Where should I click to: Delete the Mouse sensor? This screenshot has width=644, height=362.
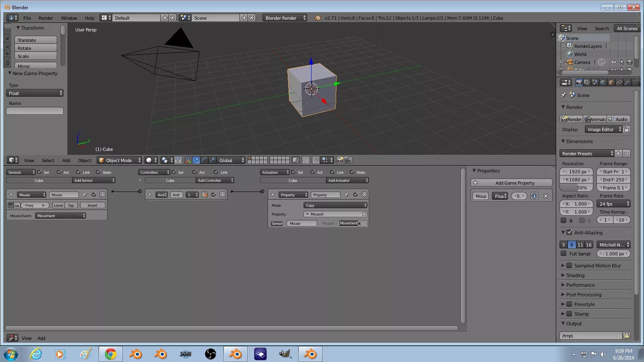pos(103,195)
